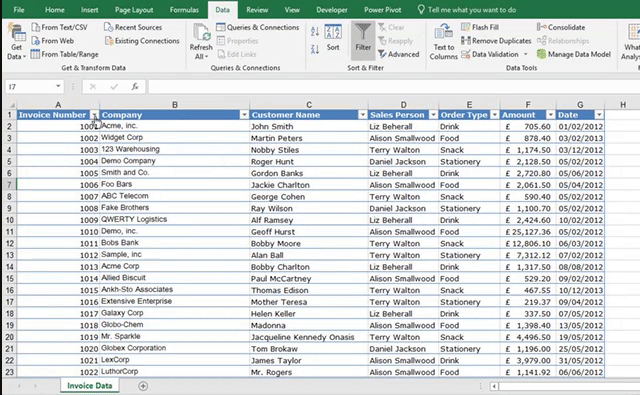
Task: Open the Data Validation dropdown arrow
Action: point(526,54)
